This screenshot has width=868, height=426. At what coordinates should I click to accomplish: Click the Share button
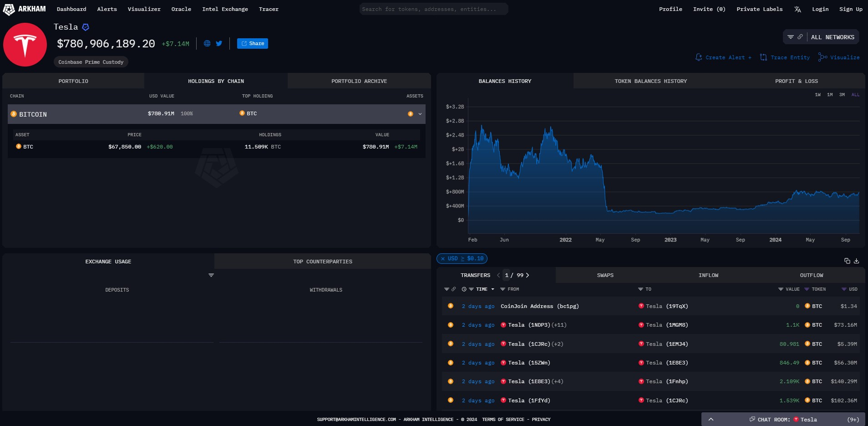253,44
